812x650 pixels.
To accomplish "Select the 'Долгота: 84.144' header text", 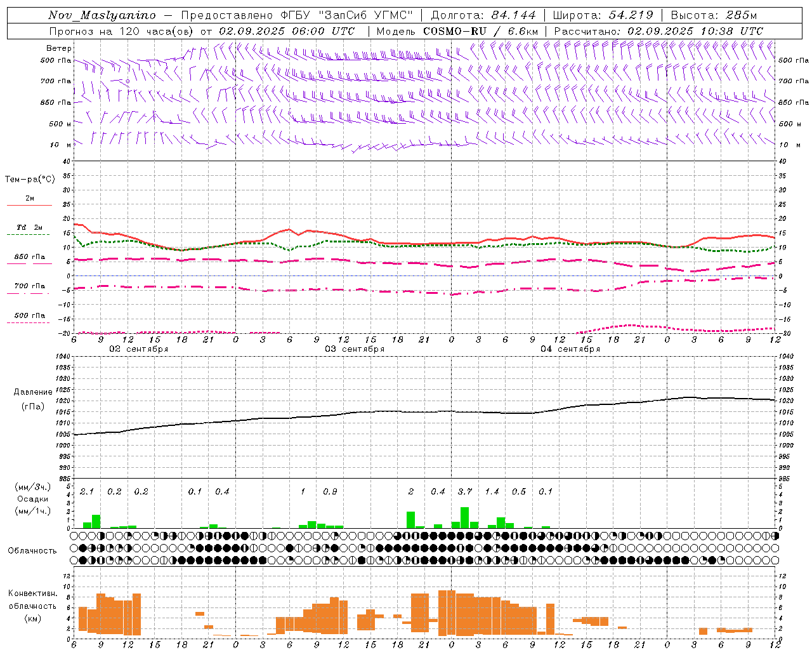I will 483,15.
